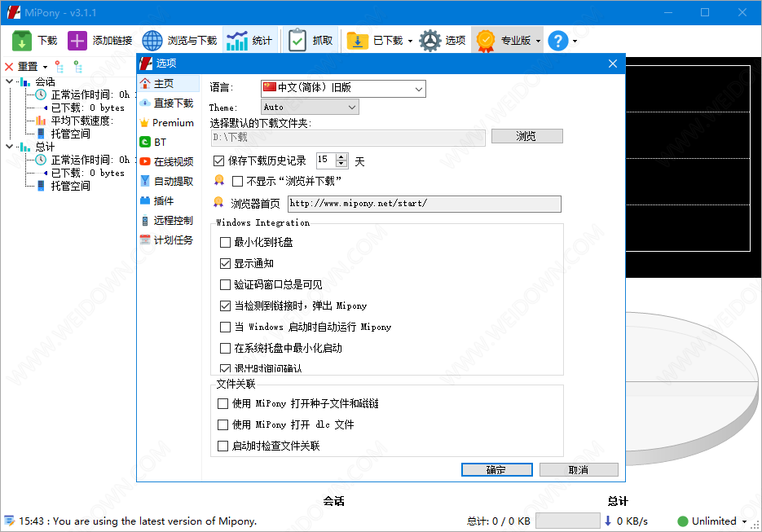
Task: Click the green tree layout icon beside 重置
Action: (77, 67)
